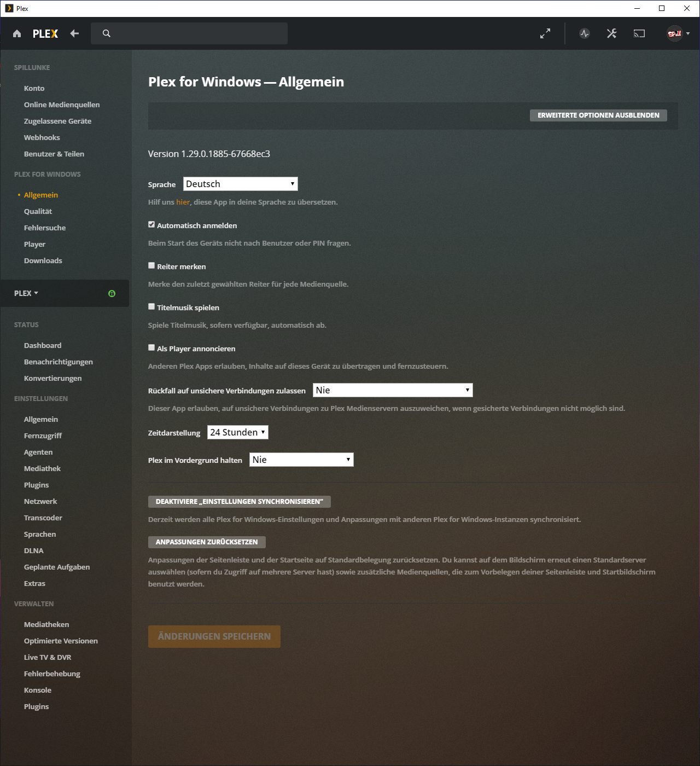Open Plex im Vordergrund halten dropdown
Viewport: 700px width, 766px height.
[301, 460]
